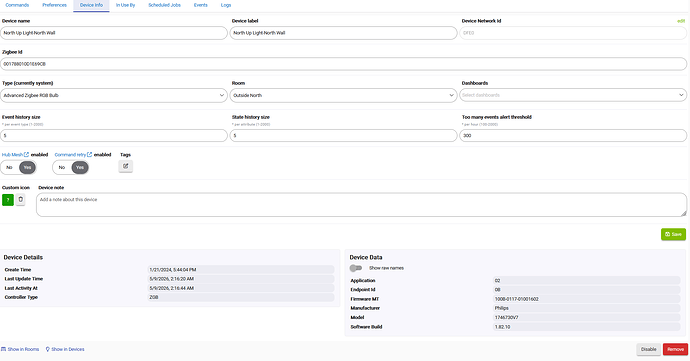
Task: Click the Device note text area
Action: click(x=361, y=205)
